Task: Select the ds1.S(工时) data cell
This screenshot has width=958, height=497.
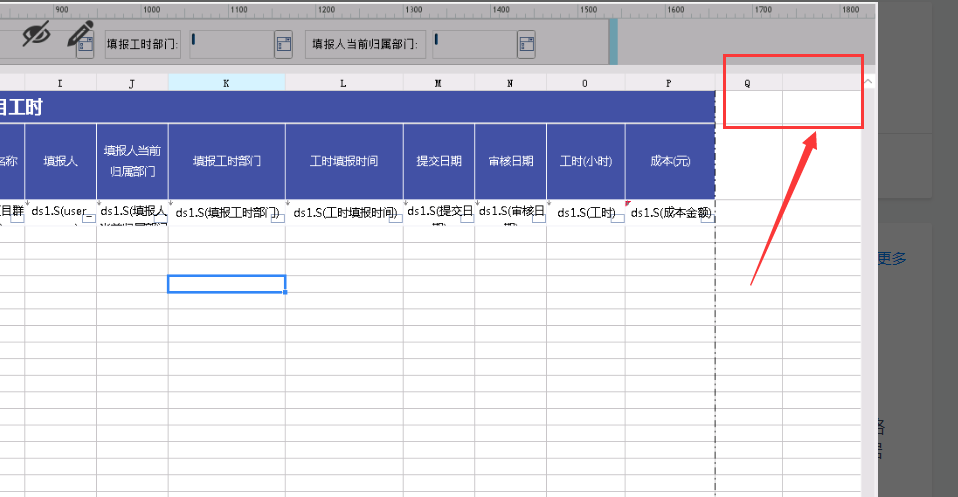Action: (x=586, y=213)
